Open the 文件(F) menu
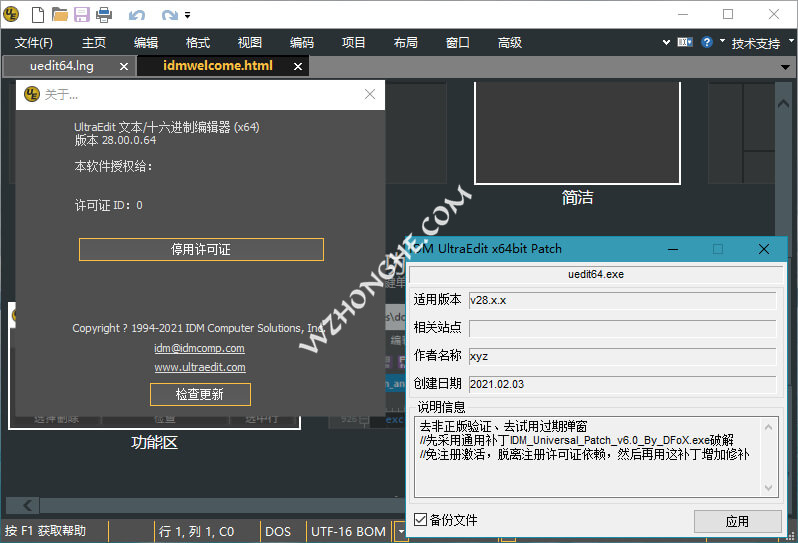Screen dimensions: 798x543 point(34,43)
